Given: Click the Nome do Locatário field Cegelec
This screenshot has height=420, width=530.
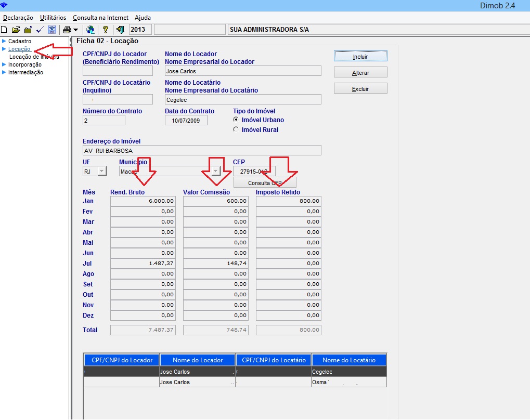Looking at the screenshot, I should click(243, 99).
